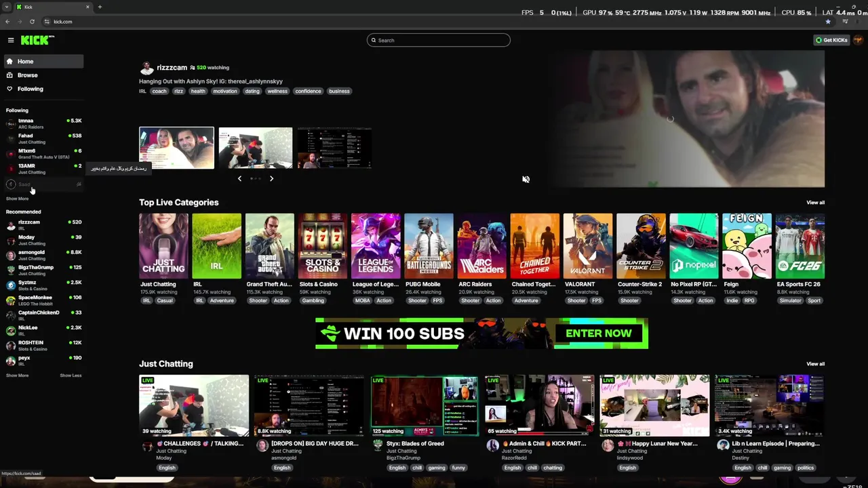
Task: Open the hamburger sidebar menu
Action: click(x=10, y=41)
